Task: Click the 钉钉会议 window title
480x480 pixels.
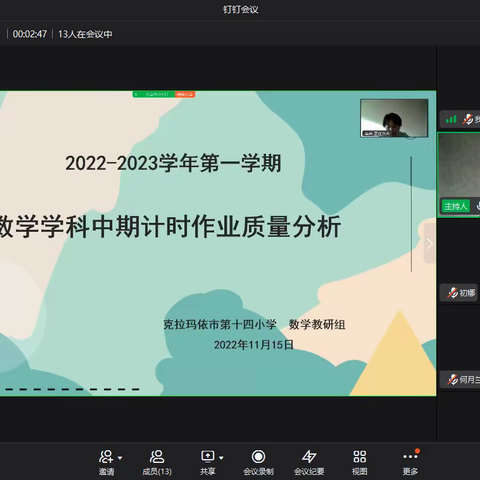Action: pos(241,9)
